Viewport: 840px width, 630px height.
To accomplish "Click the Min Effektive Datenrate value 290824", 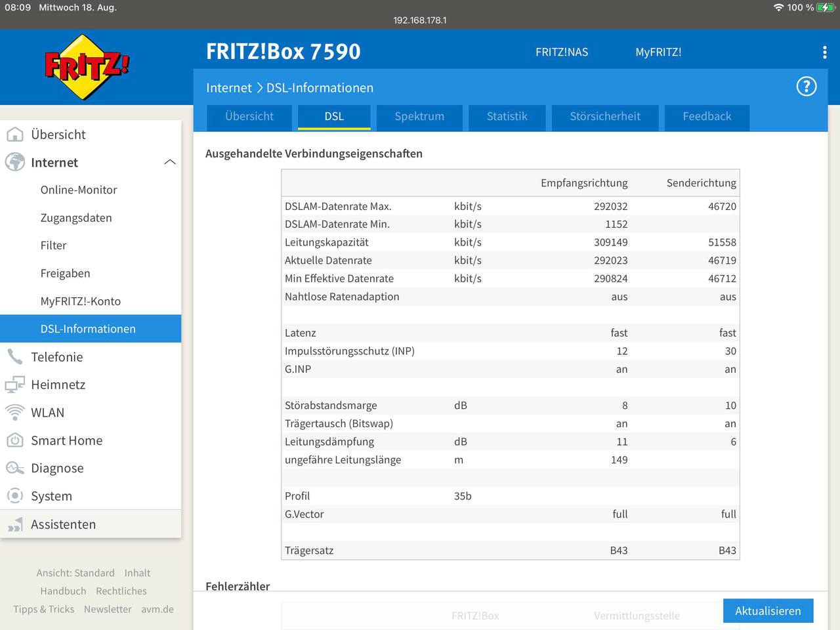I will 611,278.
